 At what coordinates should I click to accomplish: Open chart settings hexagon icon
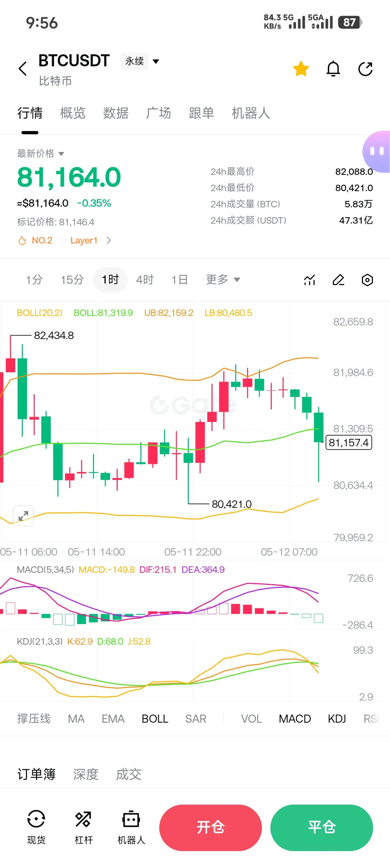click(x=367, y=280)
